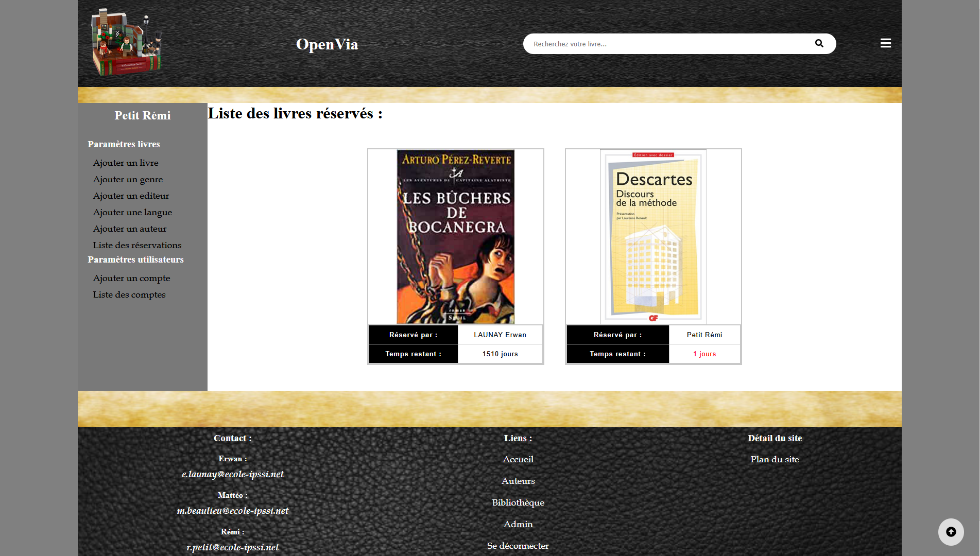Click Erwan's email e.launay@ecole-ipssi.net
This screenshot has height=556, width=980.
pos(233,474)
